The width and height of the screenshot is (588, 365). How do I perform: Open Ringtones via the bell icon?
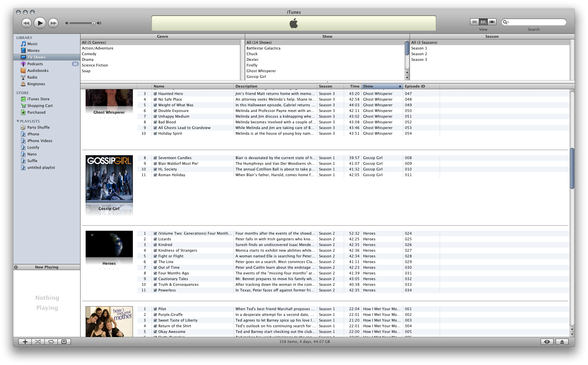pos(23,84)
